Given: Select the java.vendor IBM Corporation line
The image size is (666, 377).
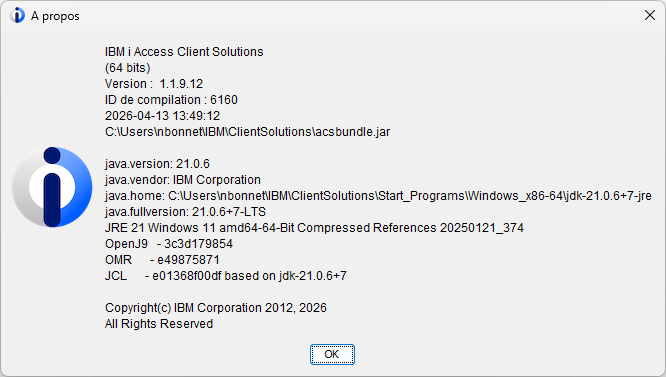Looking at the screenshot, I should point(183,180).
